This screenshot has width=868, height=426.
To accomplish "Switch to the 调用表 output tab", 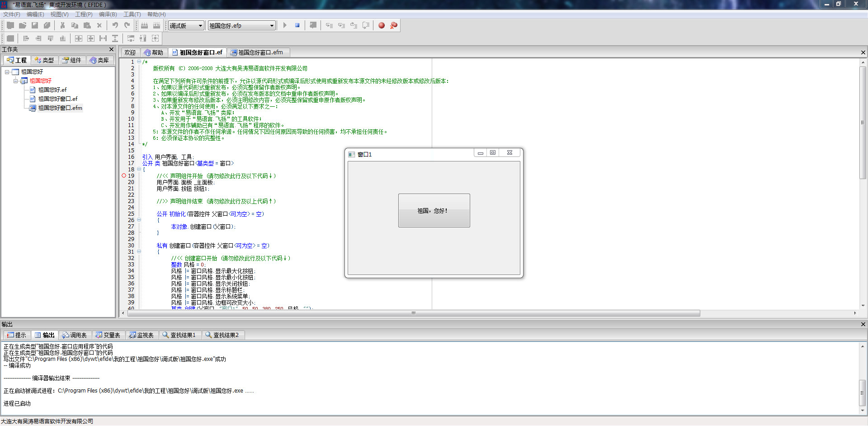I will pos(75,335).
